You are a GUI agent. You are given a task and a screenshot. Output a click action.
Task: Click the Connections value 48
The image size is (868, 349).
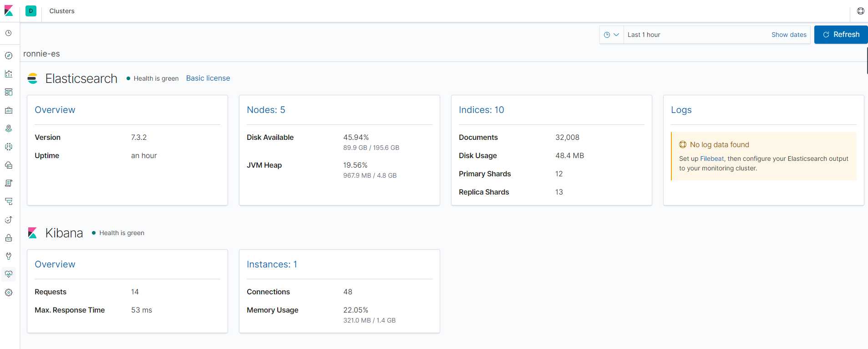(x=348, y=292)
